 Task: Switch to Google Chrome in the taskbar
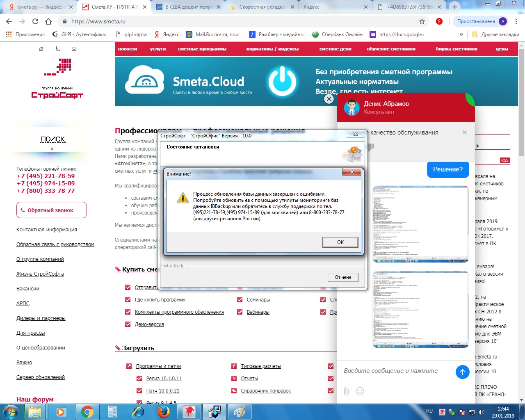tap(87, 411)
